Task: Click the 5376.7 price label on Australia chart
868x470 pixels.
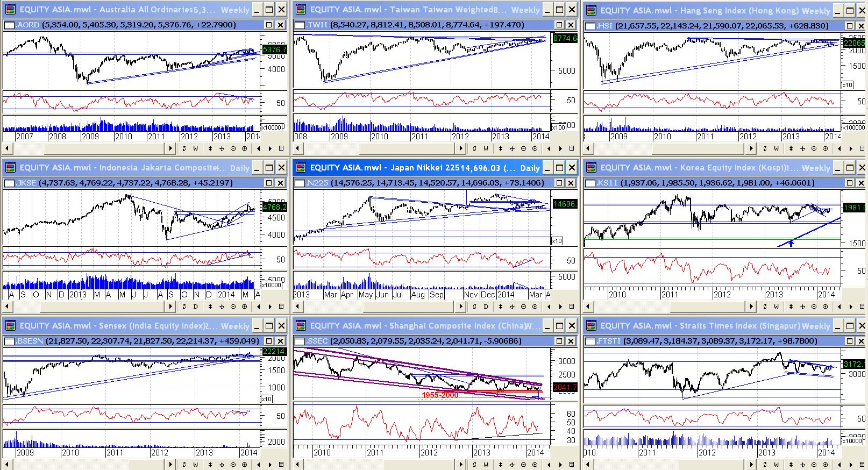Action: (x=275, y=49)
